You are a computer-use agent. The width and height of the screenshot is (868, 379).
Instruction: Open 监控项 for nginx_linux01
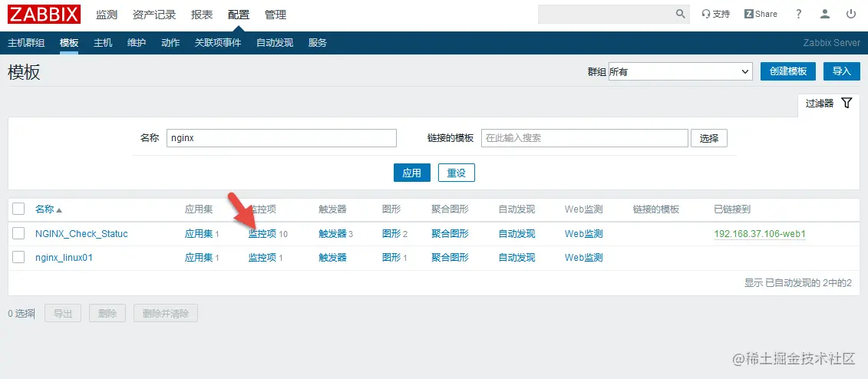tap(262, 258)
